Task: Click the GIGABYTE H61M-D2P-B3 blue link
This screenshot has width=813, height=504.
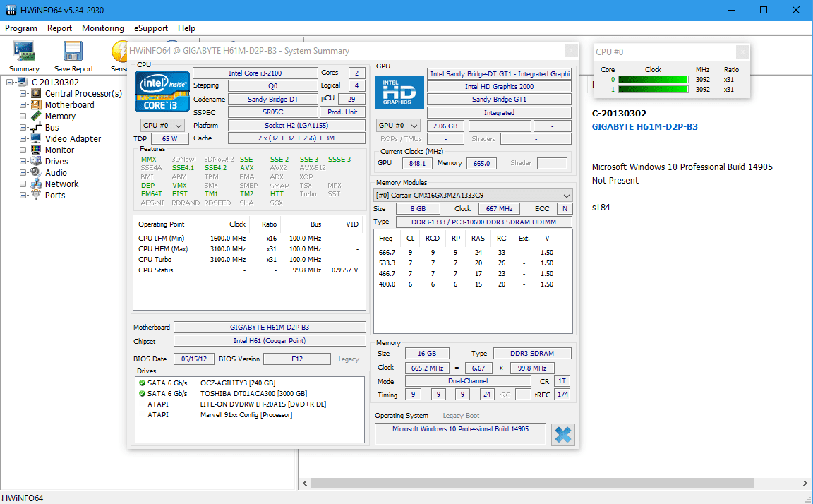Action: [x=644, y=126]
